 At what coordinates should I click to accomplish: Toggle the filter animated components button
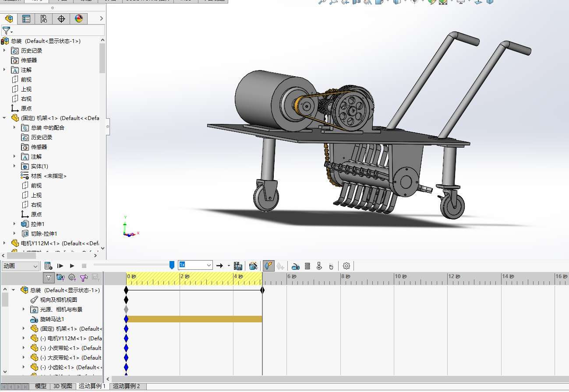pyautogui.click(x=60, y=277)
